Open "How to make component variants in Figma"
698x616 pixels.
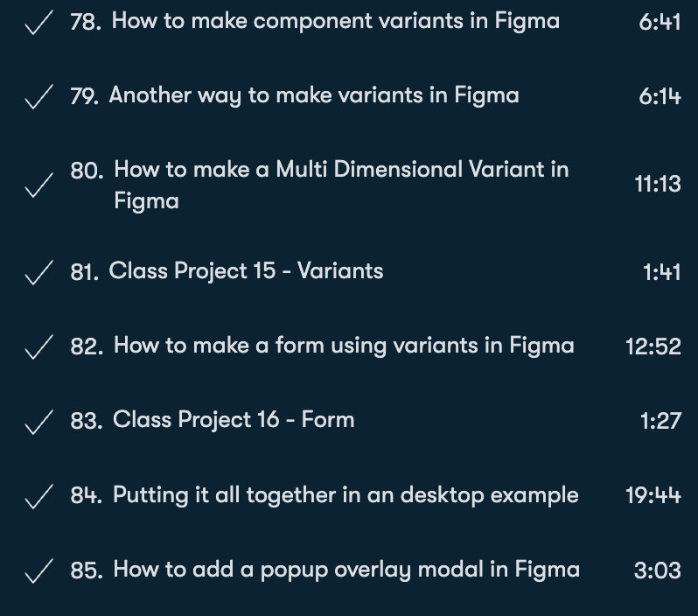(x=335, y=21)
